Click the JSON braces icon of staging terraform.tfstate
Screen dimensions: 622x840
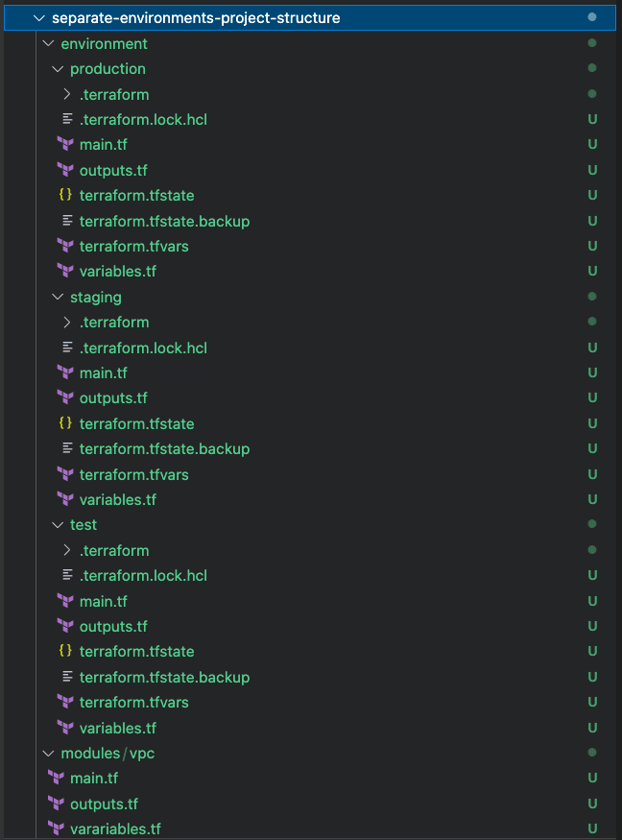point(66,423)
